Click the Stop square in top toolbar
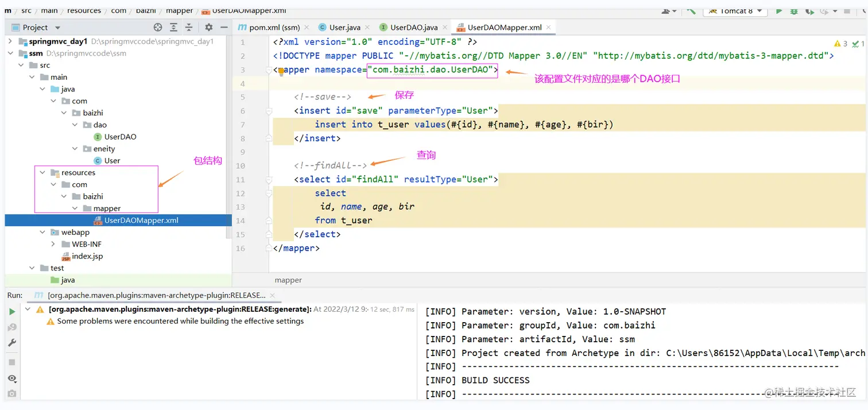868x410 pixels. (848, 10)
